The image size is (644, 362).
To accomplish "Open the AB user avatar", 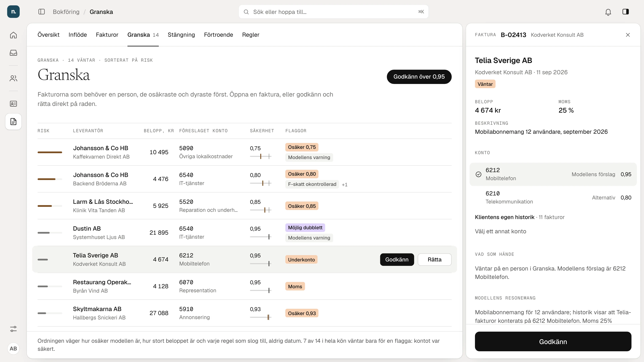I will point(13,349).
